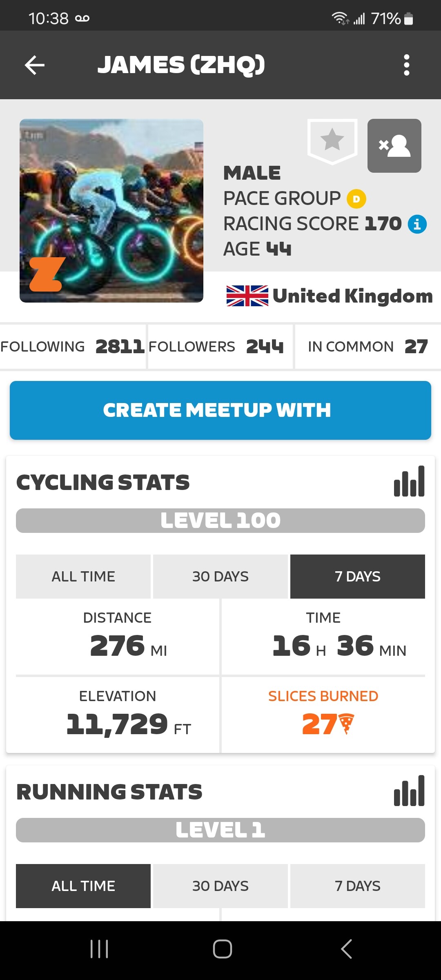441x980 pixels.
Task: Open Racing Score info icon
Action: click(x=417, y=224)
